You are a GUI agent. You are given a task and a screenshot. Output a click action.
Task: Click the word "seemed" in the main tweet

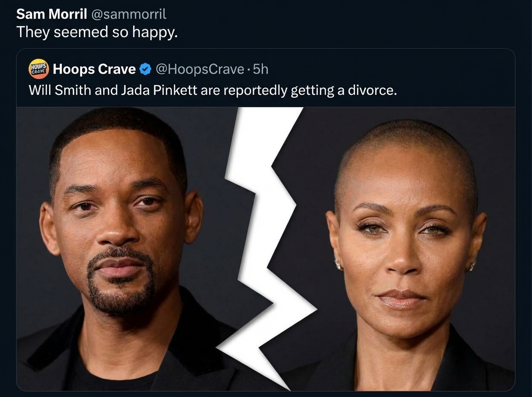(x=80, y=32)
